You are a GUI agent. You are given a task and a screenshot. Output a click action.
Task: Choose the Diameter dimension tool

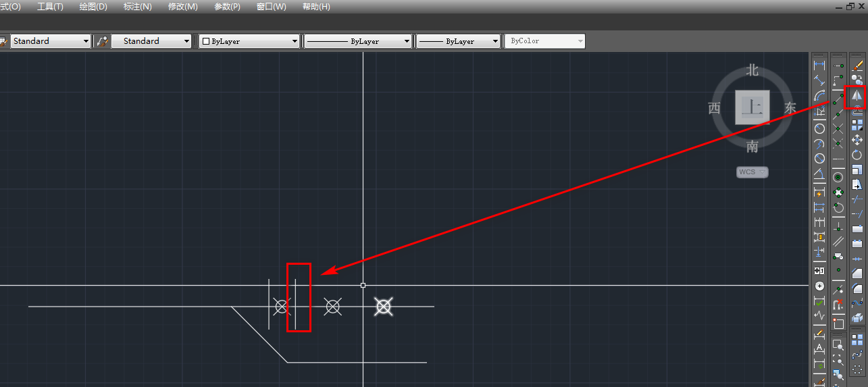click(819, 158)
